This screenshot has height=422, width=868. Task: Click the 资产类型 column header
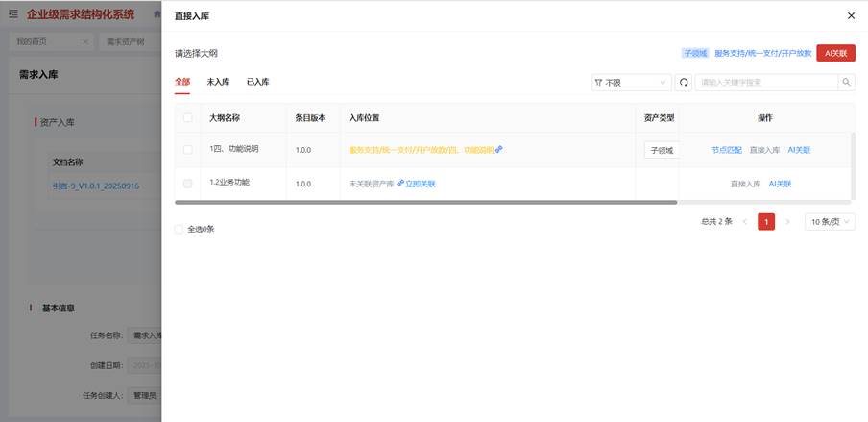[660, 117]
